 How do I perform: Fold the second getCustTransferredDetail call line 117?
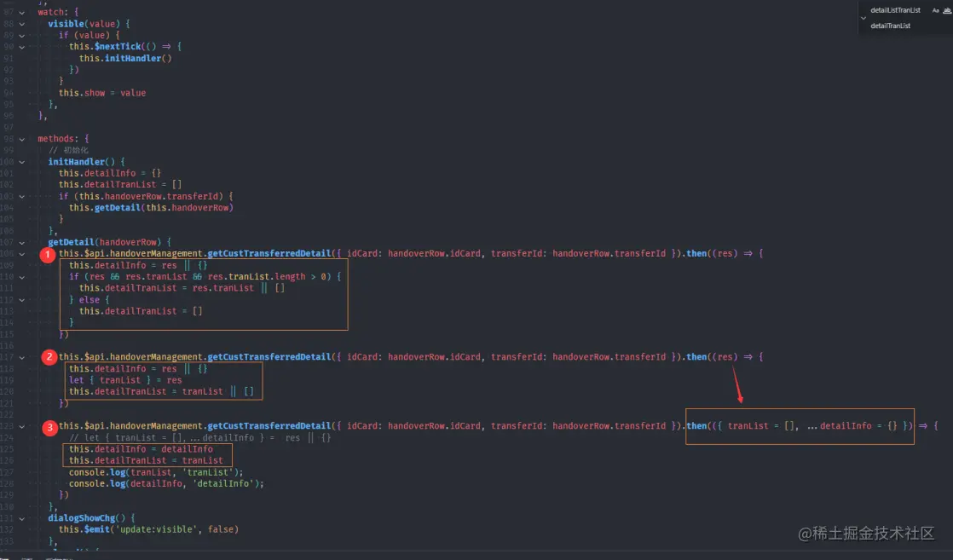pos(22,357)
